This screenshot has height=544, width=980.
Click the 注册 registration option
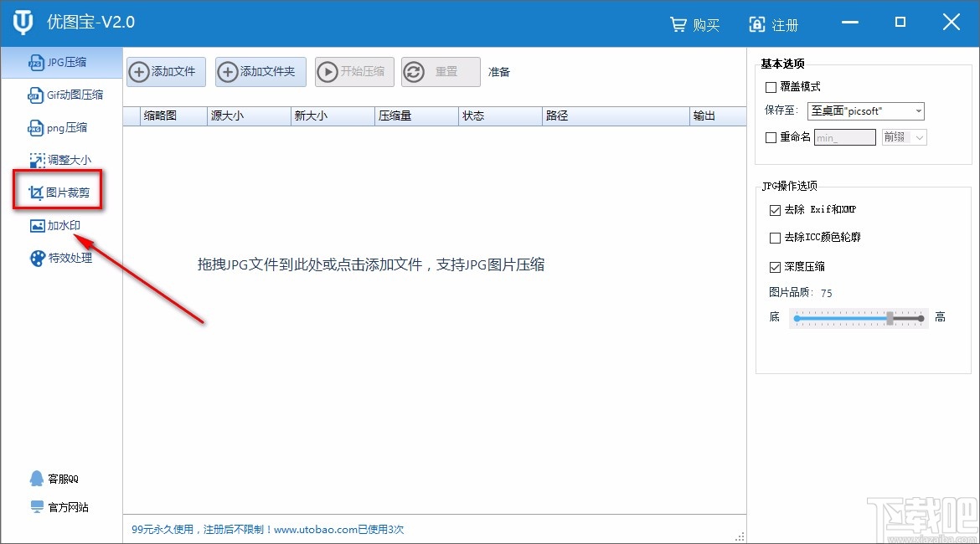[x=773, y=24]
